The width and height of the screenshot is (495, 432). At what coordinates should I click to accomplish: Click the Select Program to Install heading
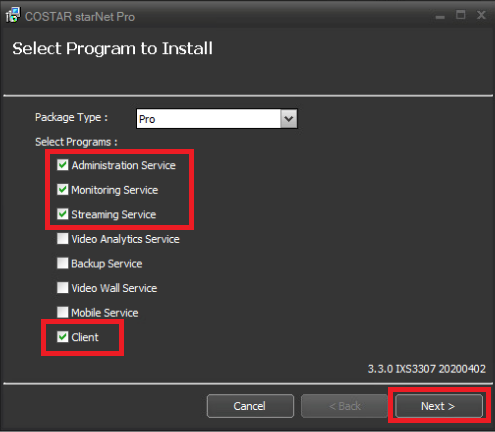tap(113, 49)
